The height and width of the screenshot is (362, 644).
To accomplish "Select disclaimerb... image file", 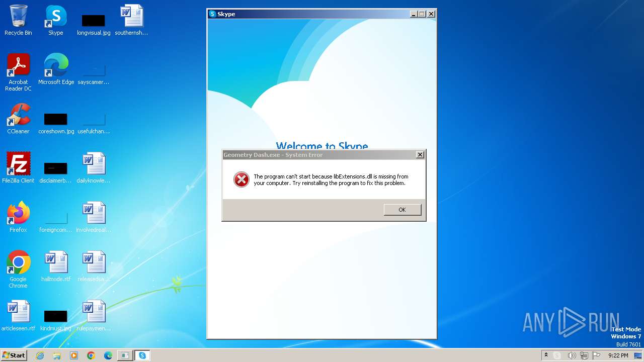I will [x=56, y=172].
